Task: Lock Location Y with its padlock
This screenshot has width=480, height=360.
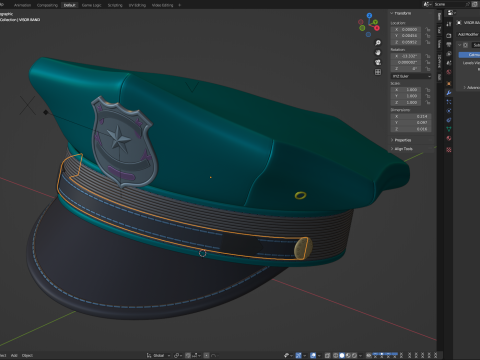Action: (x=428, y=36)
